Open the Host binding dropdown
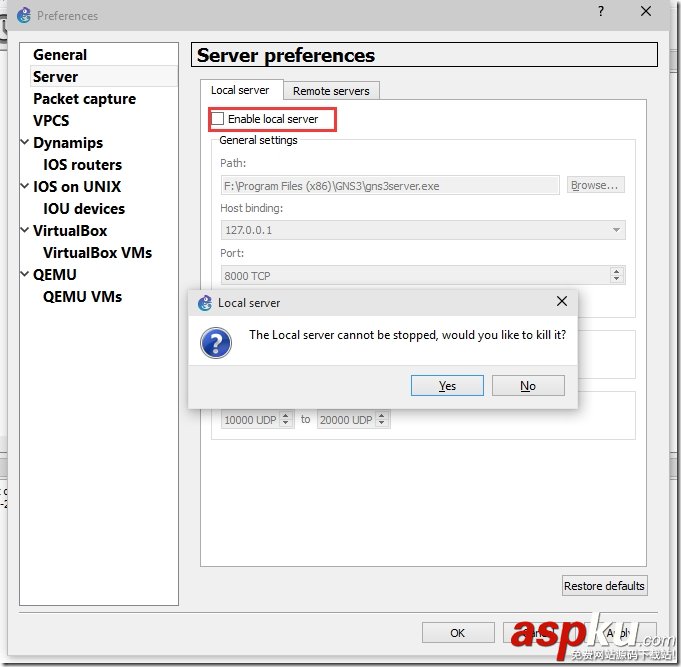 click(616, 230)
